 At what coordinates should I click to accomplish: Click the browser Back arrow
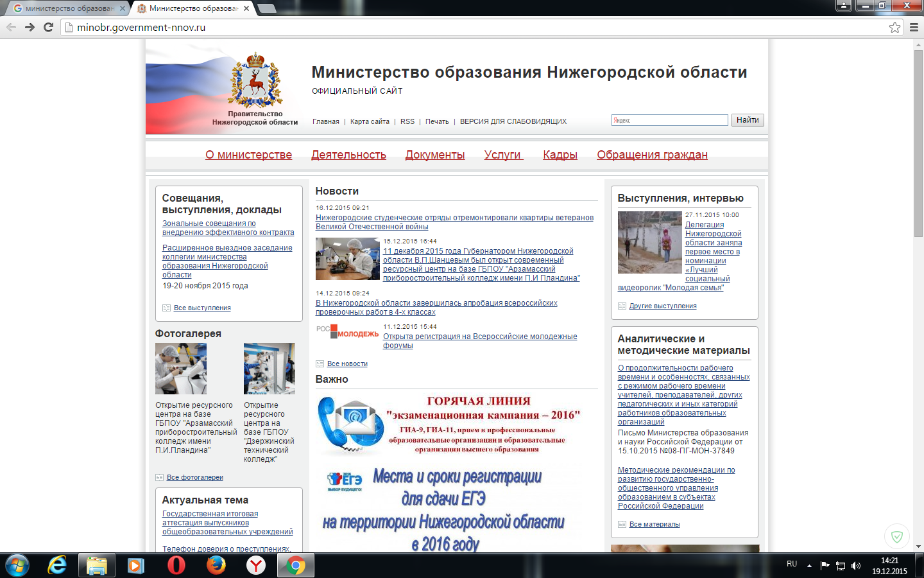pos(11,27)
